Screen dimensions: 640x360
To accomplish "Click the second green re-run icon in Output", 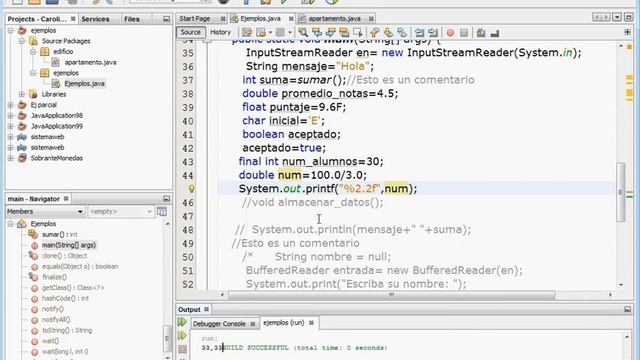I will pyautogui.click(x=182, y=336).
